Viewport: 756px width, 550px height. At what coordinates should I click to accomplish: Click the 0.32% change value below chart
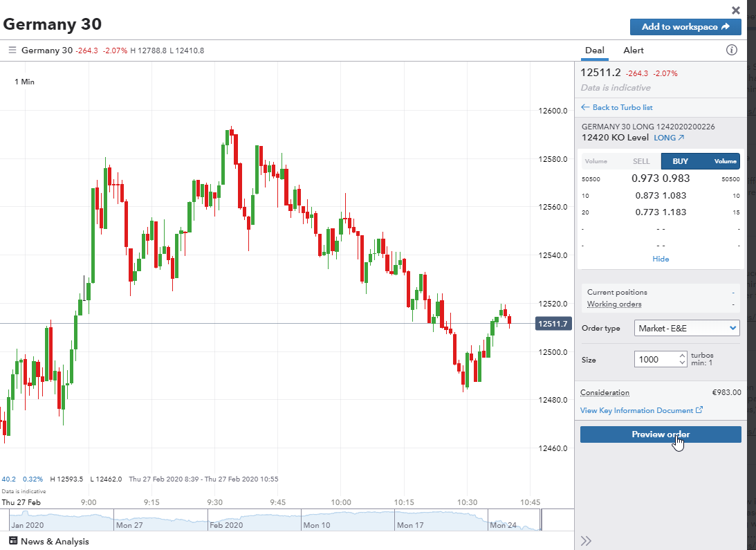[33, 479]
